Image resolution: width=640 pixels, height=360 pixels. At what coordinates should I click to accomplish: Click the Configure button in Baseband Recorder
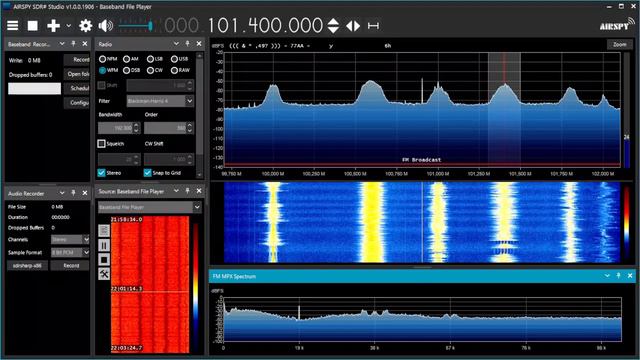point(77,102)
